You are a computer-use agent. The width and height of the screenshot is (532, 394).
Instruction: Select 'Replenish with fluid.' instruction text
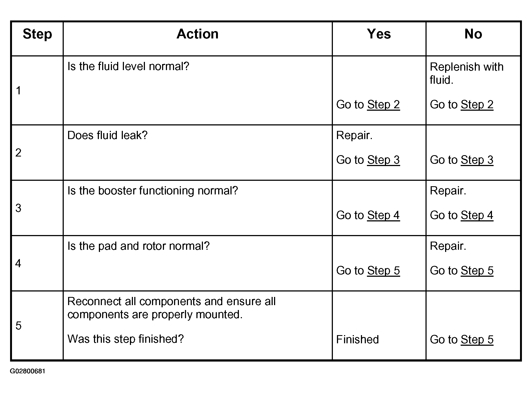467,73
